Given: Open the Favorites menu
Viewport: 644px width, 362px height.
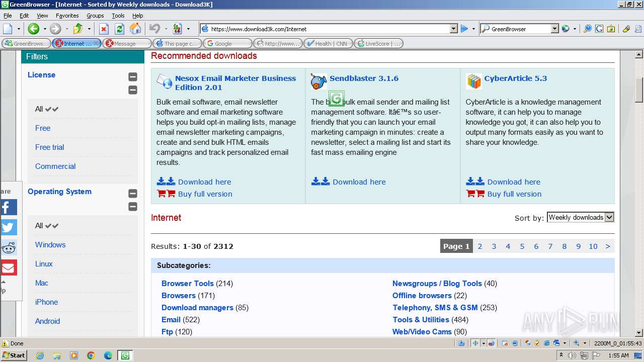Looking at the screenshot, I should (67, 16).
